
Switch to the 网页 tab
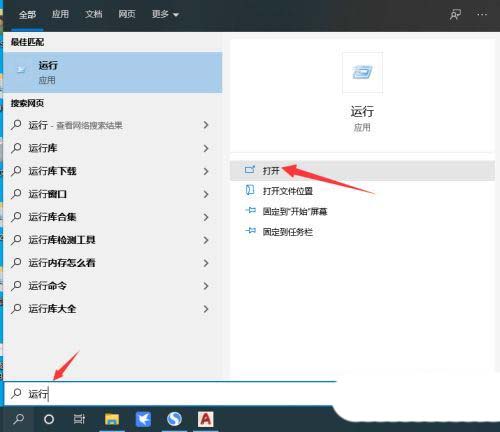127,14
